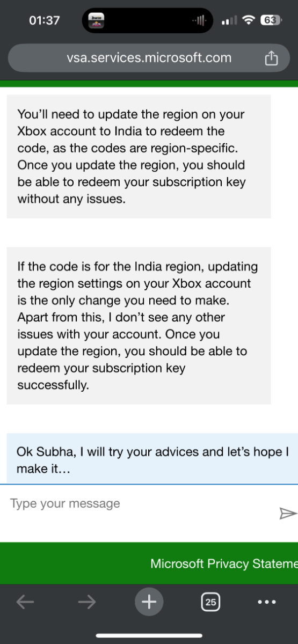This screenshot has height=644, width=298.
Task: Tap the 'If the code is for the India region' message
Action: click(x=139, y=325)
